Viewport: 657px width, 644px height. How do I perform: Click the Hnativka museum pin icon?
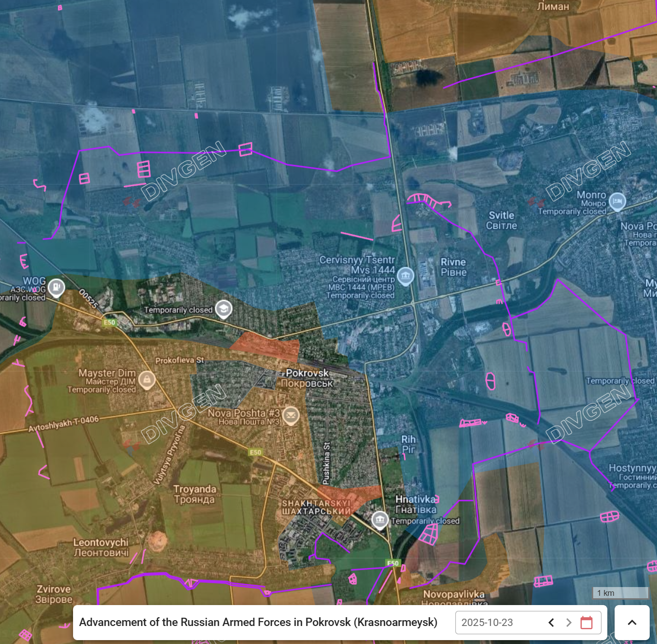(380, 520)
